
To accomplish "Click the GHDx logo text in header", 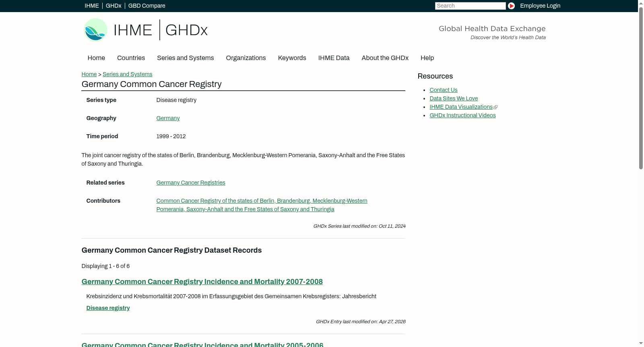I will 186,30.
